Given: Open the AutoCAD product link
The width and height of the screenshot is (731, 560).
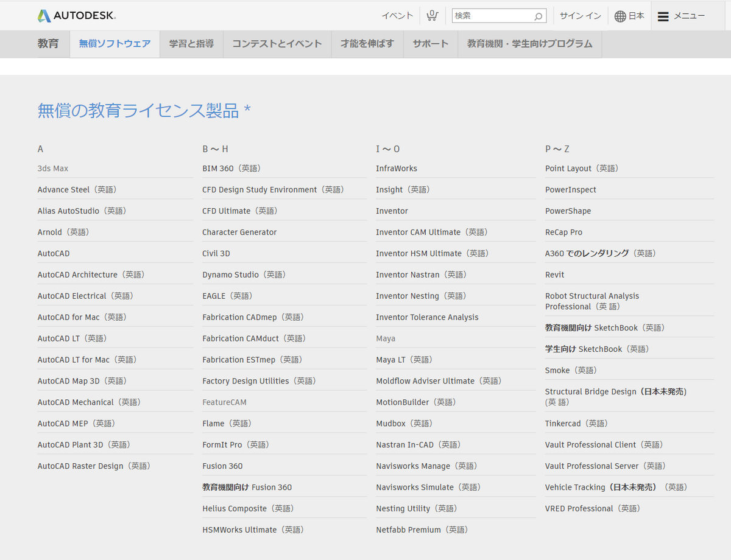Looking at the screenshot, I should click(53, 253).
